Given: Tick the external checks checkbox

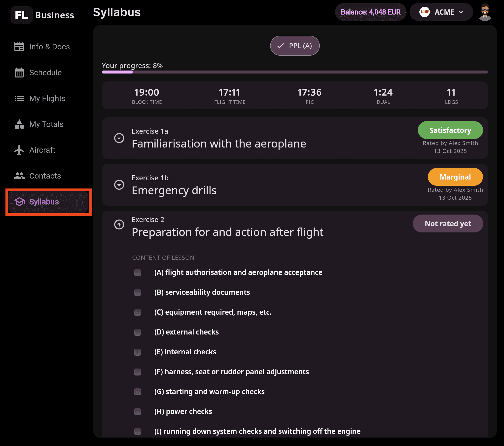Looking at the screenshot, I should pyautogui.click(x=138, y=332).
